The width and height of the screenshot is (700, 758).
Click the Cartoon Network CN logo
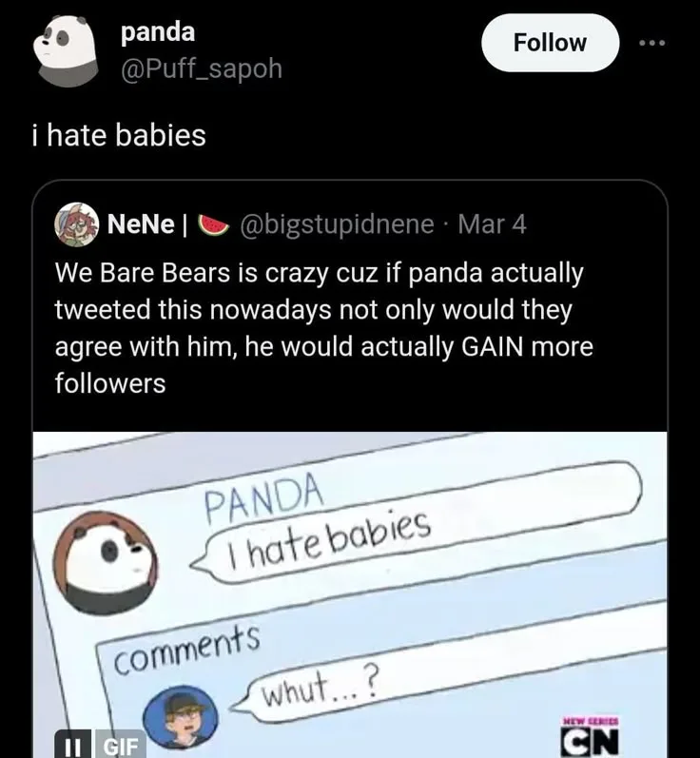pos(590,732)
